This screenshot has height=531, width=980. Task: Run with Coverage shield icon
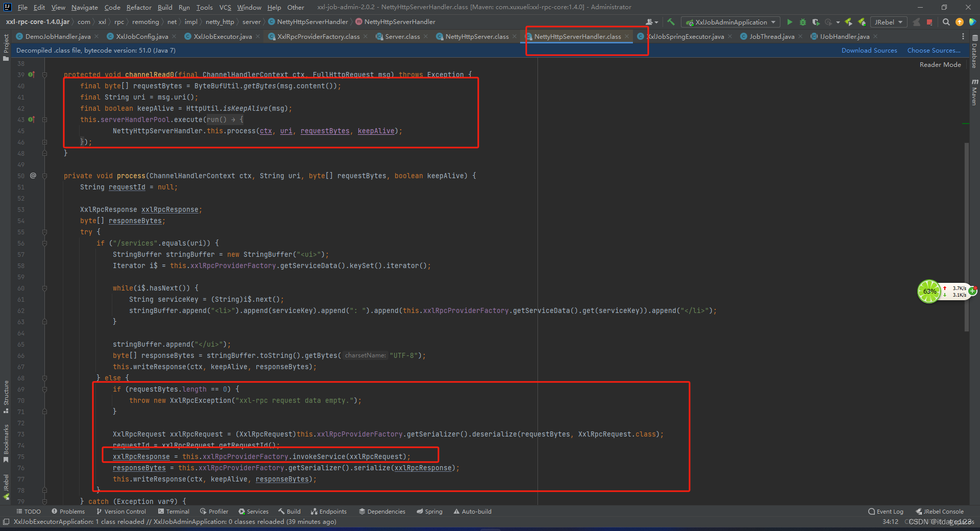pos(816,22)
